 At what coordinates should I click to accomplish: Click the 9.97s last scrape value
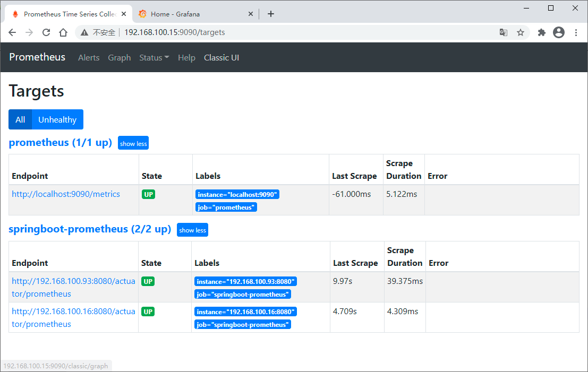(x=343, y=281)
